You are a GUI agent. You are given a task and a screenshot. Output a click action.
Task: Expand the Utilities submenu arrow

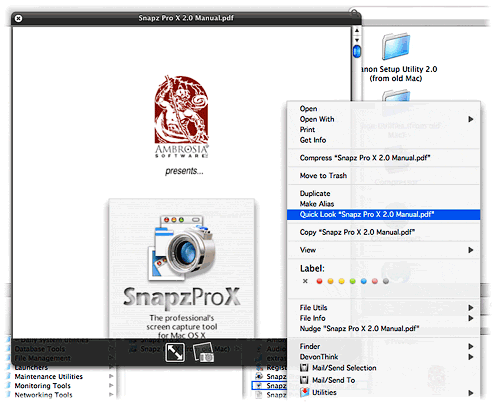click(471, 393)
